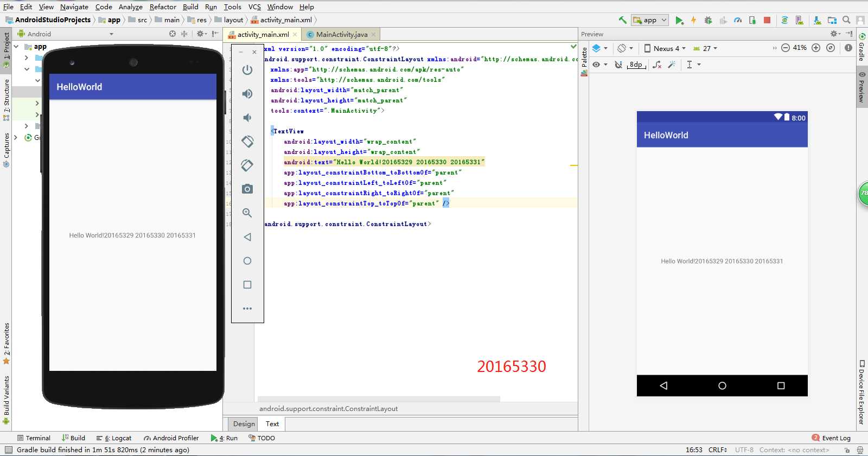Screen dimensions: 868x456
Task: Click emulator Back triangle button
Action: coord(247,237)
